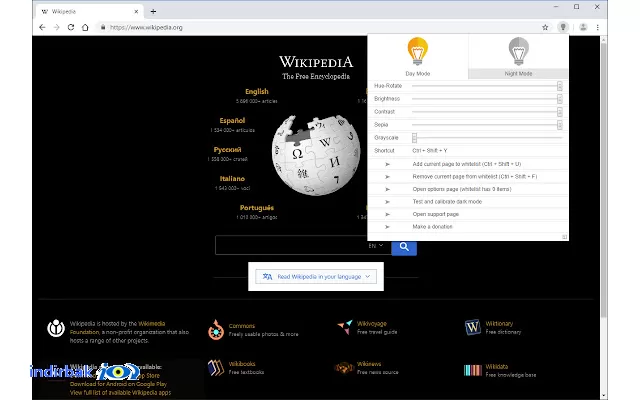Viewport: 640px width, 400px height.
Task: Click the Wikivoyage logo icon
Action: (x=345, y=327)
